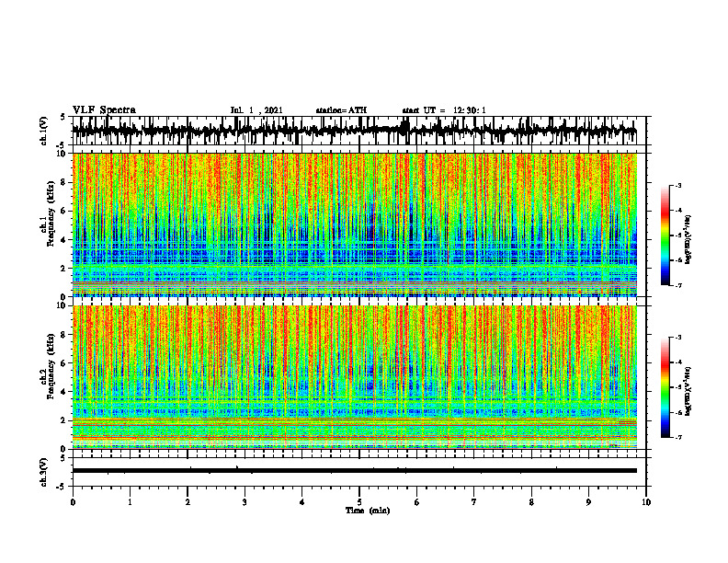Click the ch.1 spectrogram color scale bar
The image size is (728, 563).
coord(665,236)
